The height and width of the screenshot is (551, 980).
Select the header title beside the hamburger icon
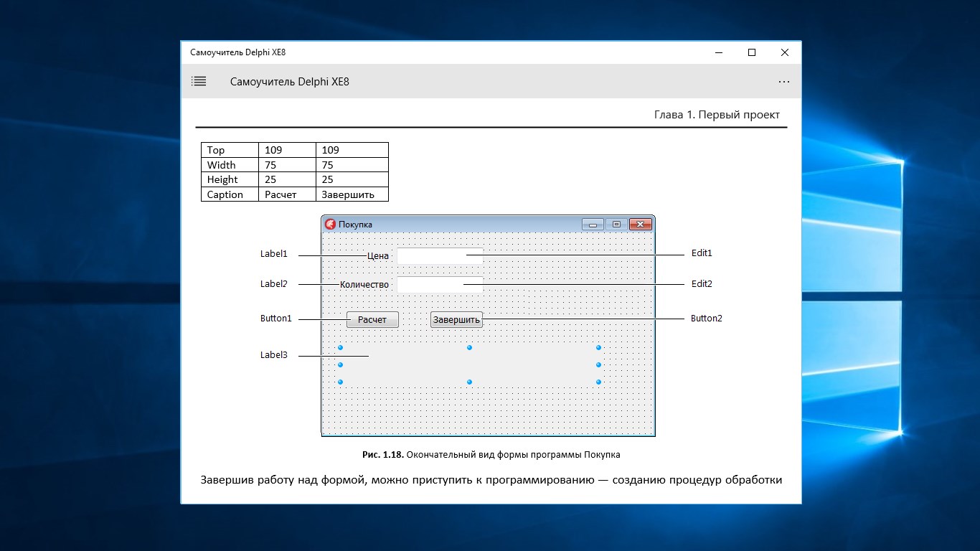pyautogui.click(x=290, y=82)
